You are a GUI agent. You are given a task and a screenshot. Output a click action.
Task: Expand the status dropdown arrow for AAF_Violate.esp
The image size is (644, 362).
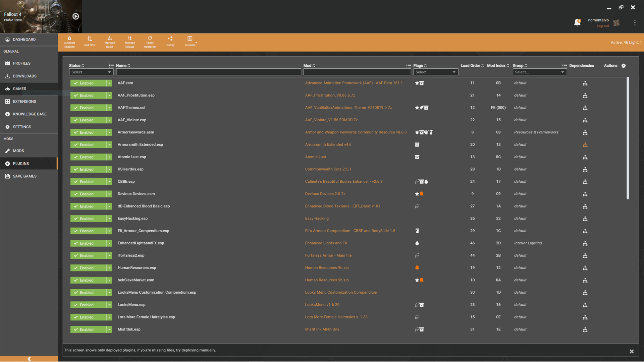click(x=109, y=120)
